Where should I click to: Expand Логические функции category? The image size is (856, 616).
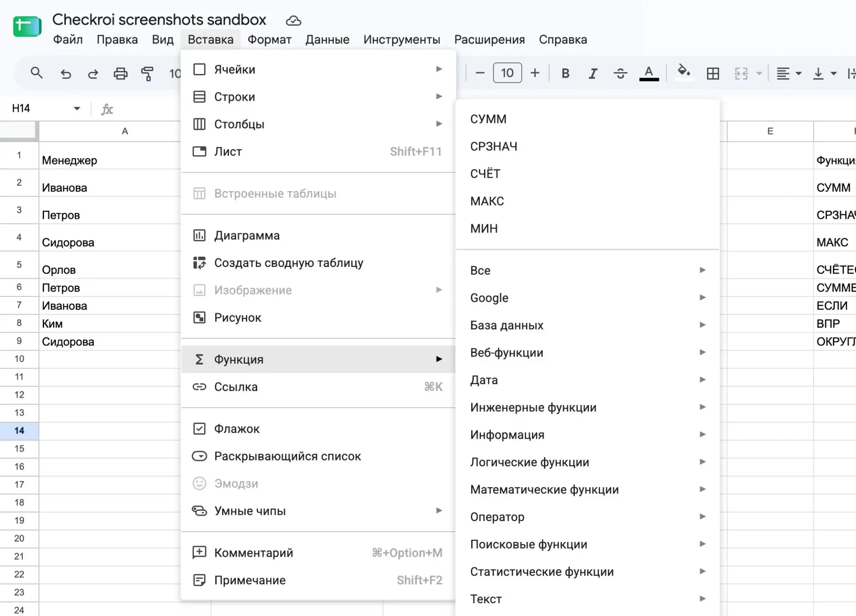coord(588,462)
